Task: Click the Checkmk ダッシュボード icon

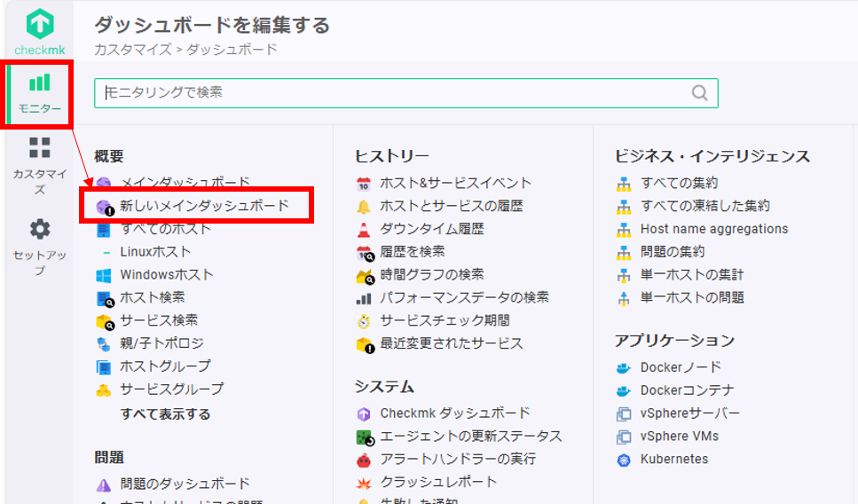Action: [x=364, y=413]
